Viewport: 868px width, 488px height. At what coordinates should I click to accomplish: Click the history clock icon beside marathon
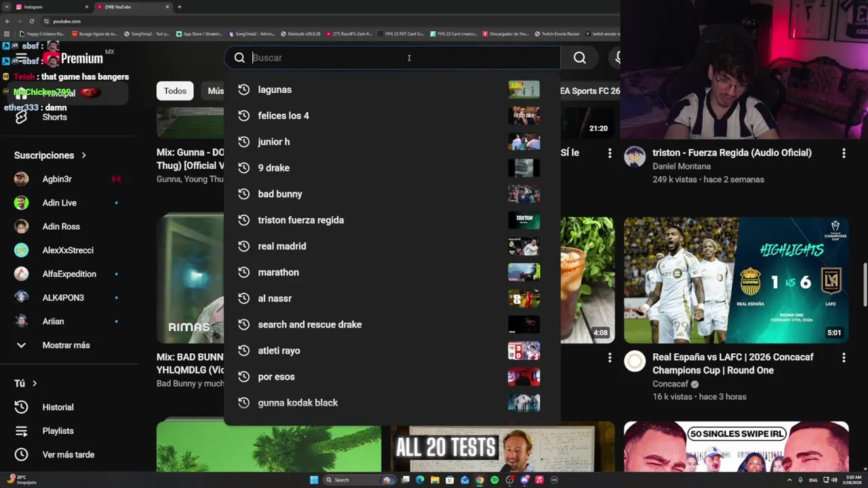coord(243,272)
